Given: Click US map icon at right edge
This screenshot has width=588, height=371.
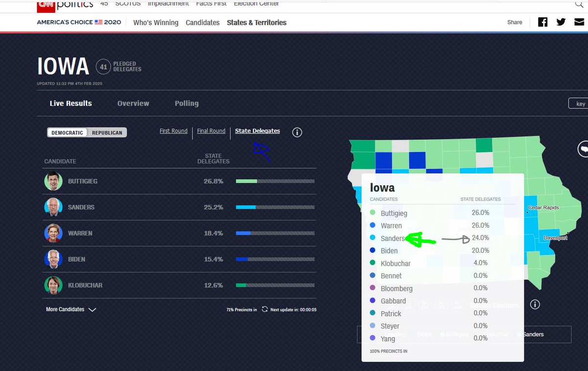Looking at the screenshot, I should 583,149.
